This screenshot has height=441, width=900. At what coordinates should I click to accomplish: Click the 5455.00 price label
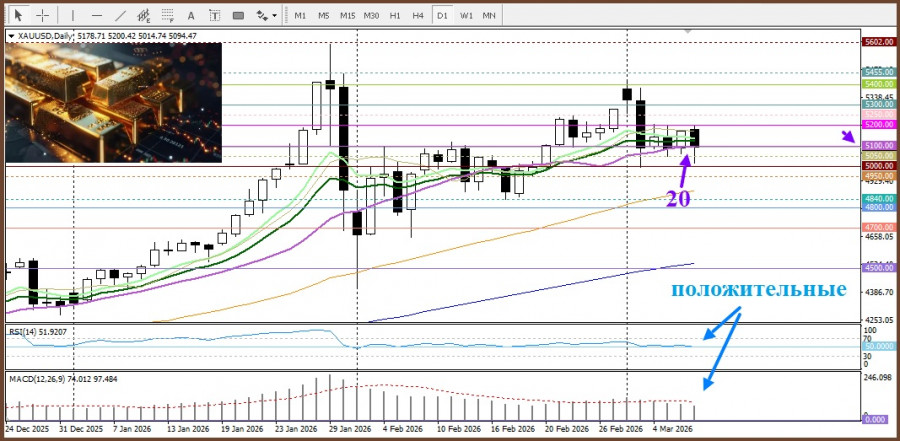point(880,72)
